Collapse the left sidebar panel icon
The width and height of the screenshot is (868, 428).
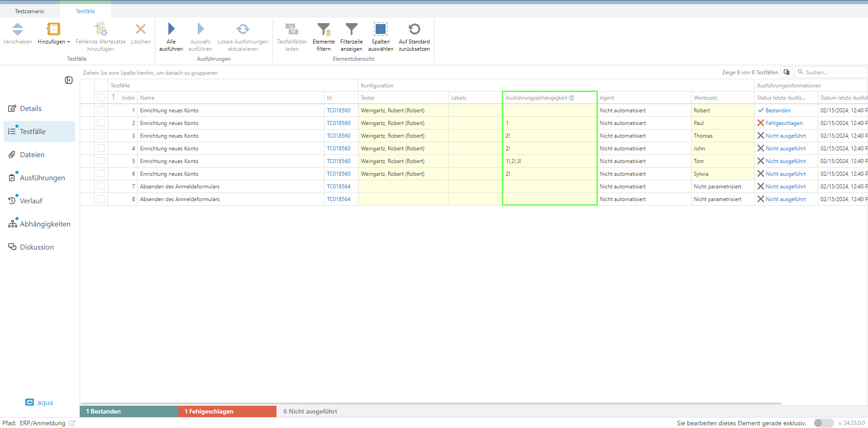coord(69,80)
